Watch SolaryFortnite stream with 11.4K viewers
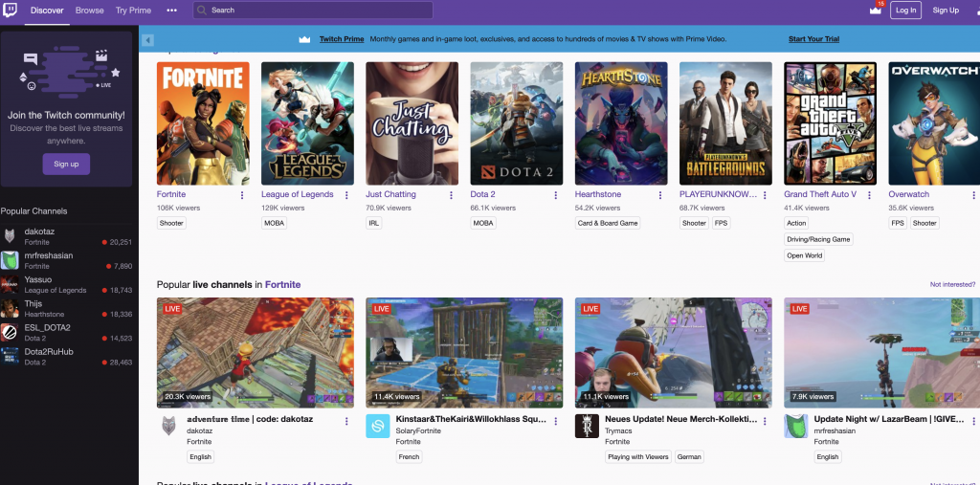Image resolution: width=980 pixels, height=485 pixels. [464, 352]
